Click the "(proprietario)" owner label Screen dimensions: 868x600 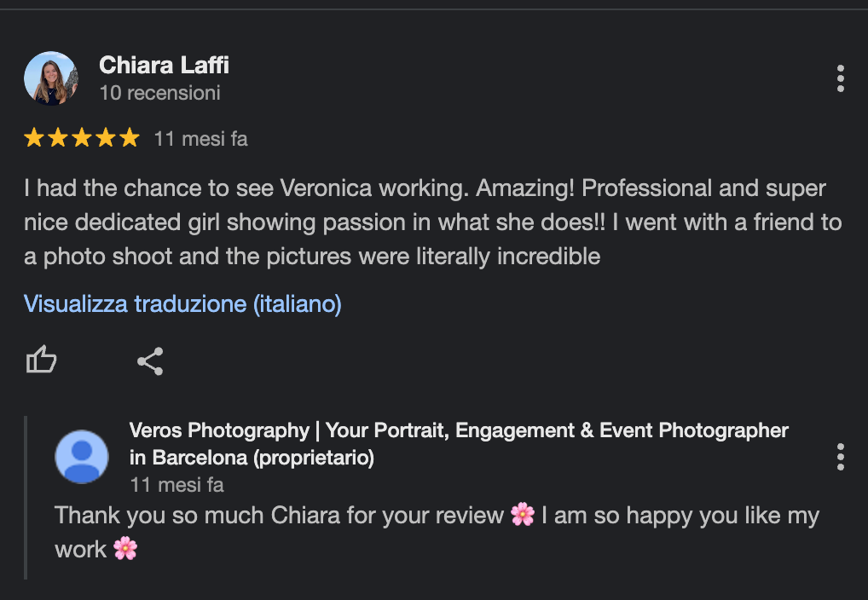(x=313, y=458)
